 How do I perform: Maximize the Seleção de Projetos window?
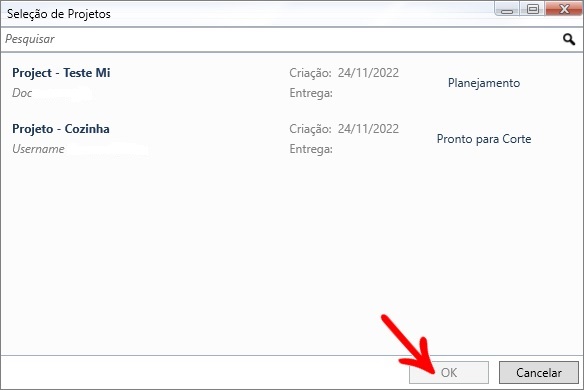533,9
